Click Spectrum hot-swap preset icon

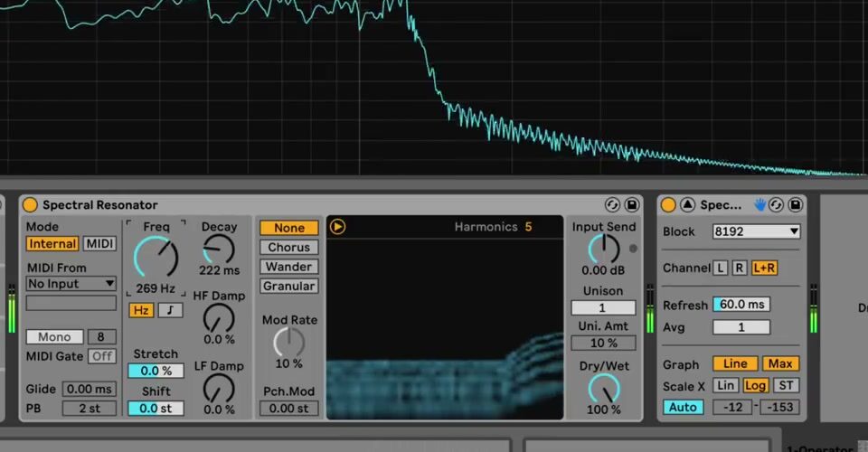pyautogui.click(x=776, y=204)
